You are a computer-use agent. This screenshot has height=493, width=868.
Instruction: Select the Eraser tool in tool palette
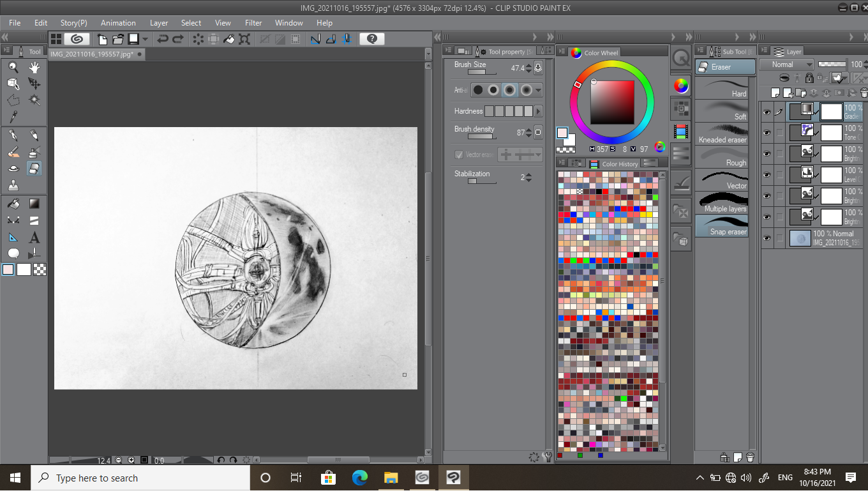point(34,169)
